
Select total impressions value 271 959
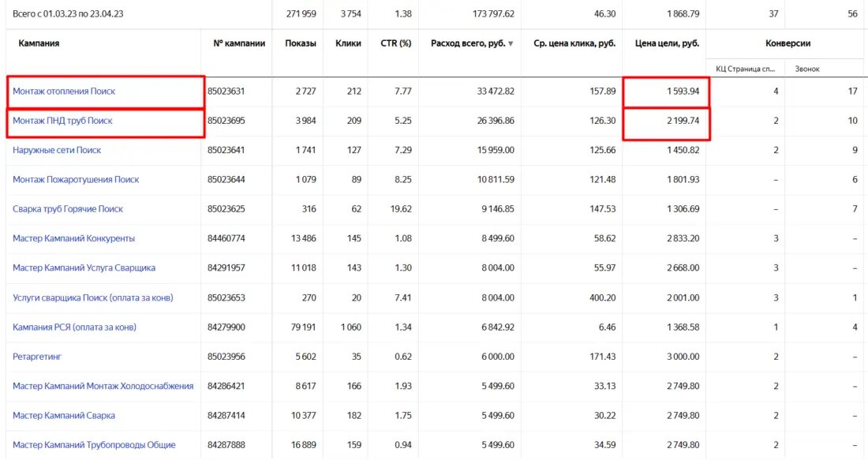(301, 14)
